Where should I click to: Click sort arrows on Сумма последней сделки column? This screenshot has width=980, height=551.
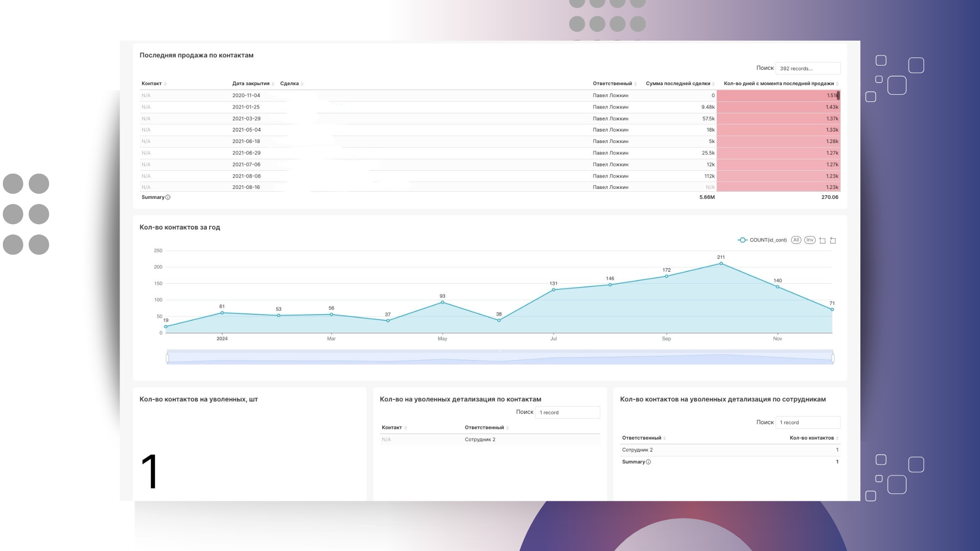pyautogui.click(x=713, y=84)
